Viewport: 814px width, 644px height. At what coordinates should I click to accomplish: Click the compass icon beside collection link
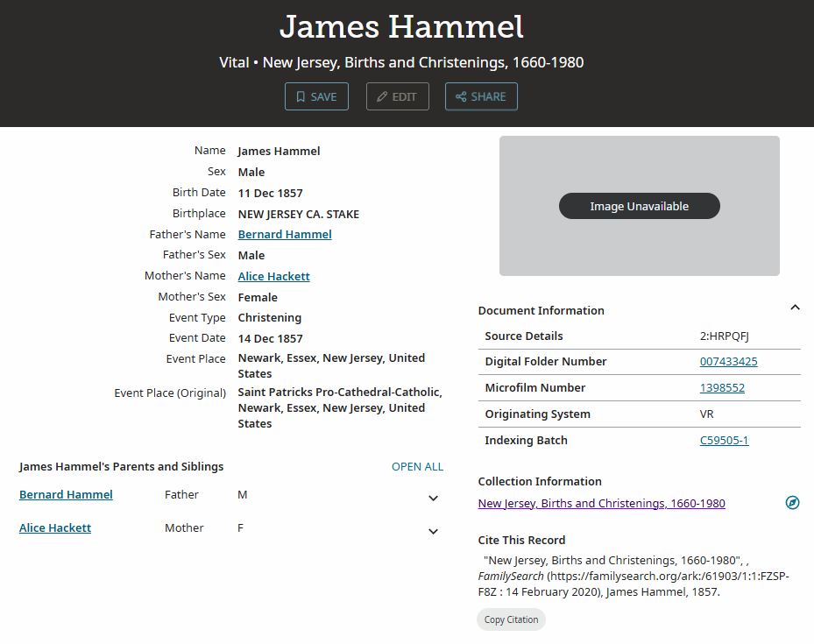coord(792,503)
